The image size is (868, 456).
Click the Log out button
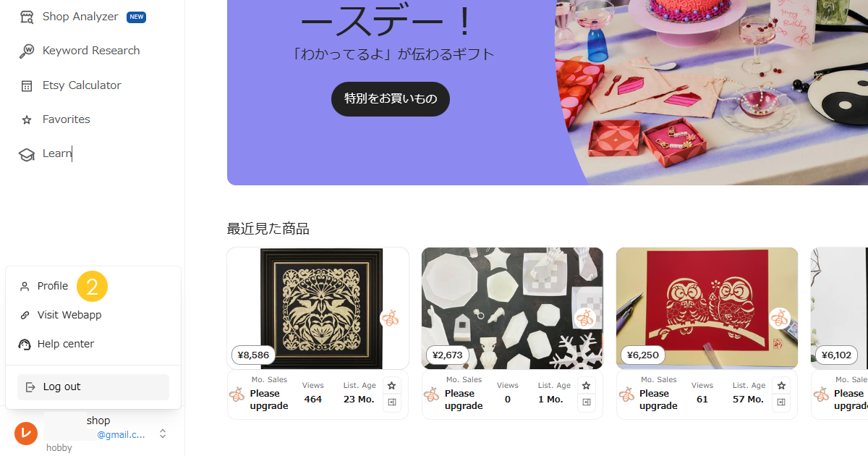[x=93, y=387]
